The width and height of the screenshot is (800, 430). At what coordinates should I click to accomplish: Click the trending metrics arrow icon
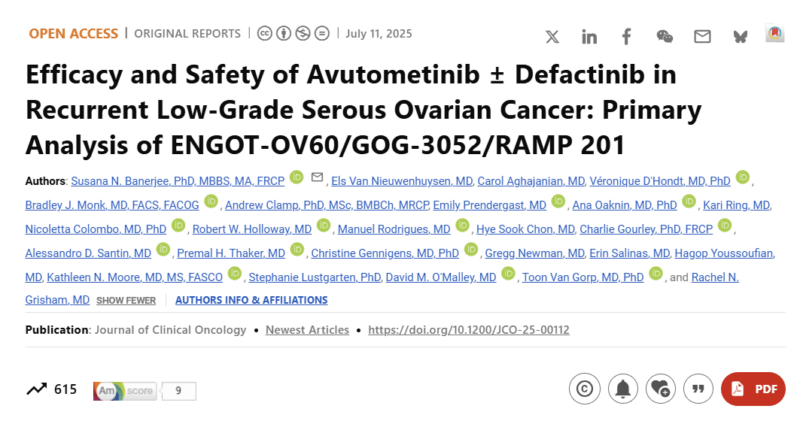37,389
